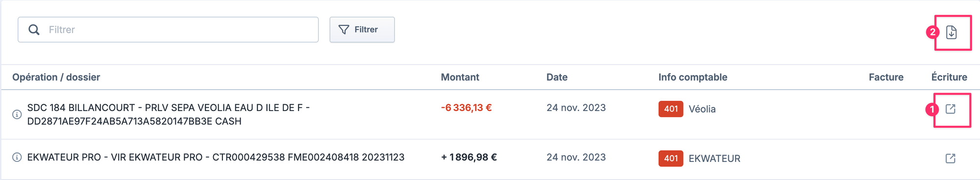Click the Info comptable column header
Viewport: 980px width, 180px height.
click(x=693, y=77)
